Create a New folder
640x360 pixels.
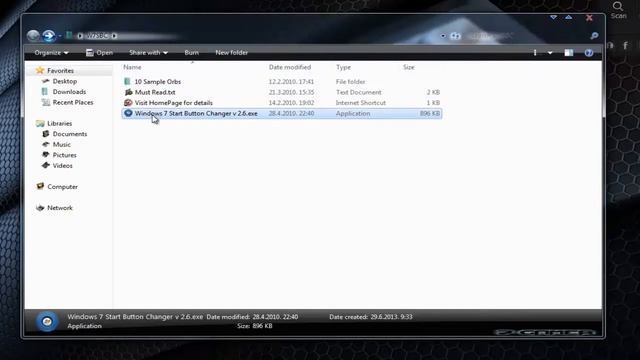tap(231, 53)
